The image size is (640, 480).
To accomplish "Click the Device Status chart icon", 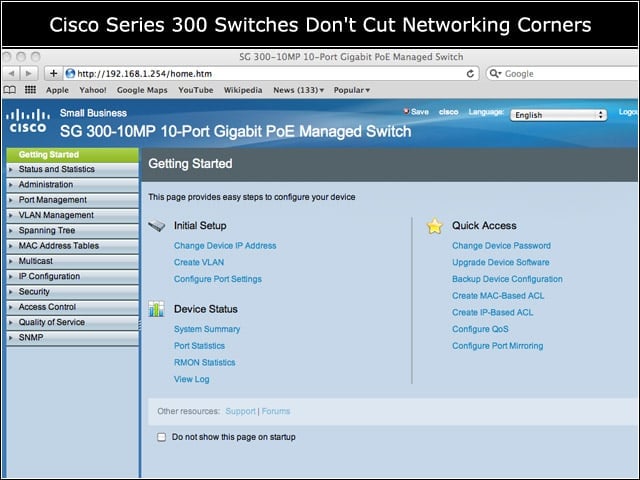I will (x=156, y=309).
